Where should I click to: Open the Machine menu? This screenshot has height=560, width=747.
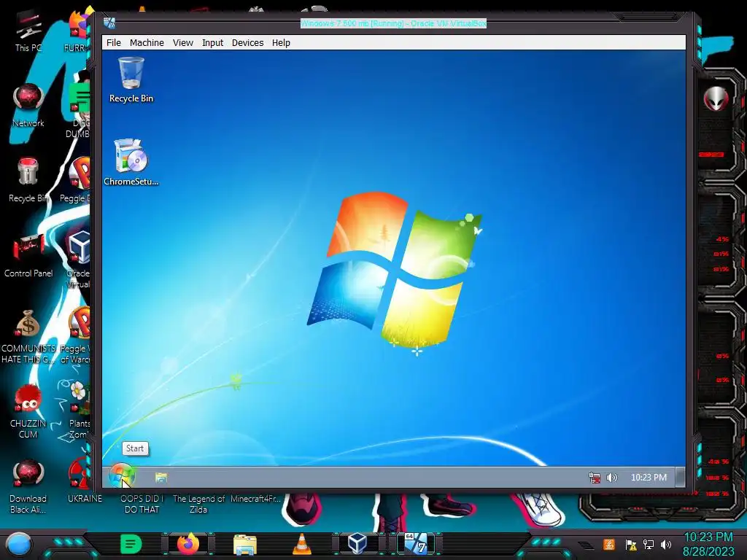tap(147, 43)
